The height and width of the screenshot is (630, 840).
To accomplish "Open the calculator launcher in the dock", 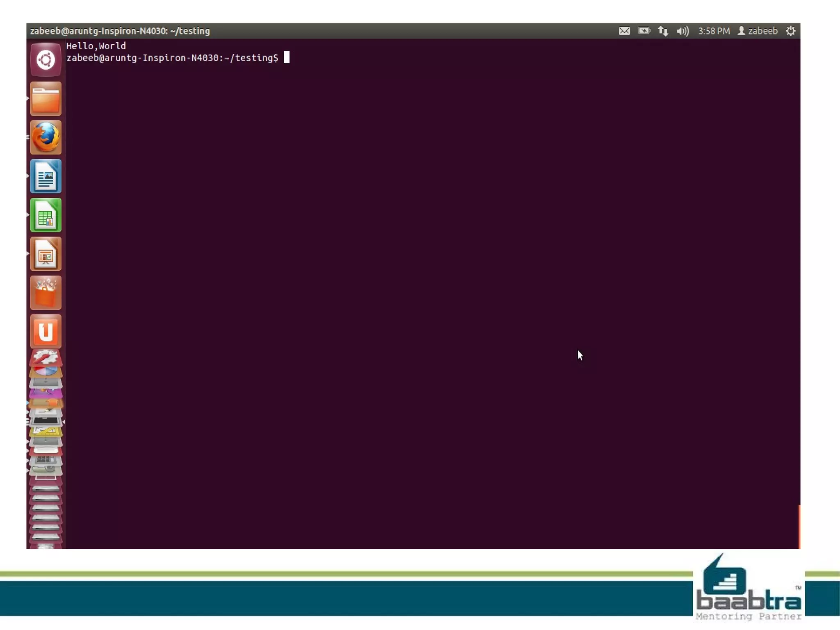I will pyautogui.click(x=46, y=460).
